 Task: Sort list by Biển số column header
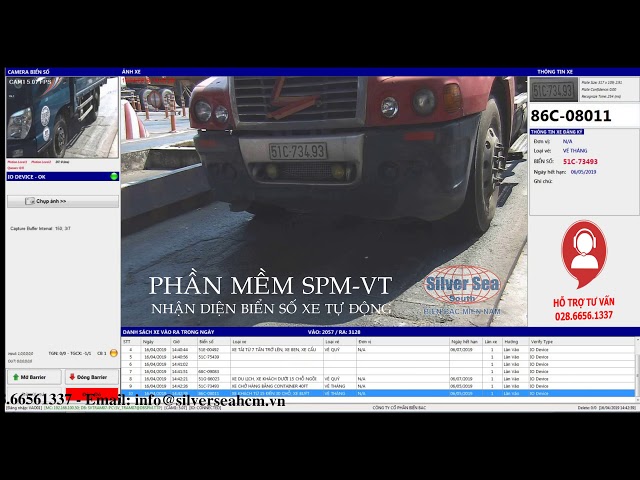click(214, 342)
